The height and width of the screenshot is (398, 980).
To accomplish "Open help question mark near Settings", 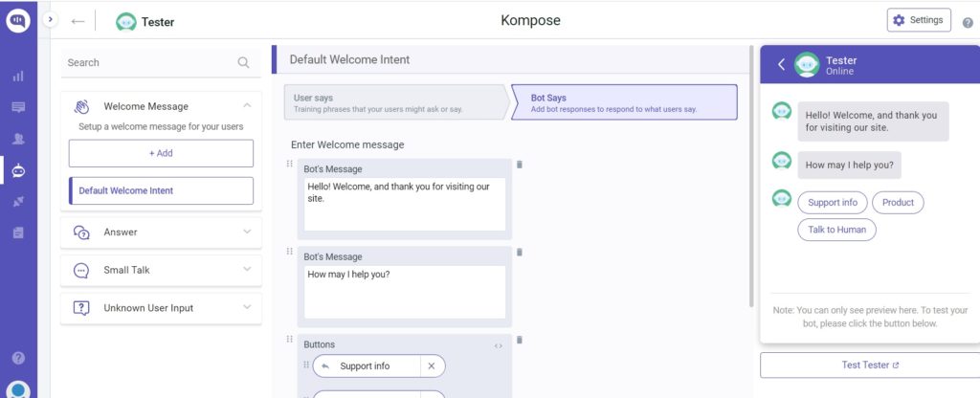I will pos(968,23).
